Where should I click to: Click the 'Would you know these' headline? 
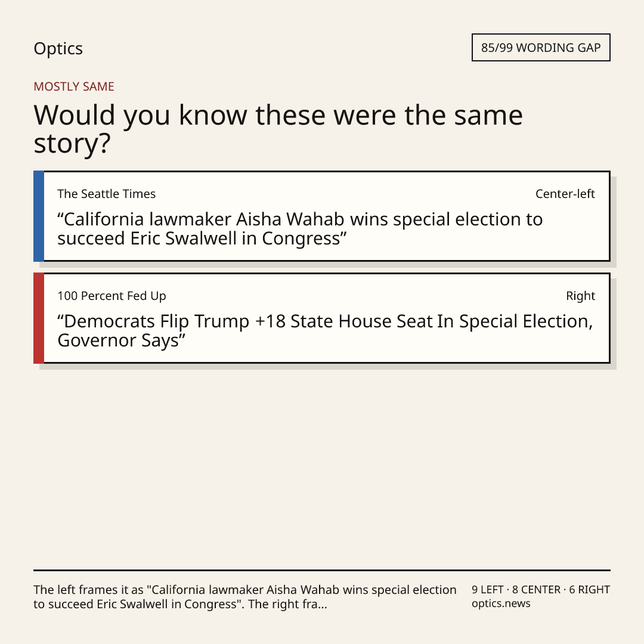click(x=278, y=129)
